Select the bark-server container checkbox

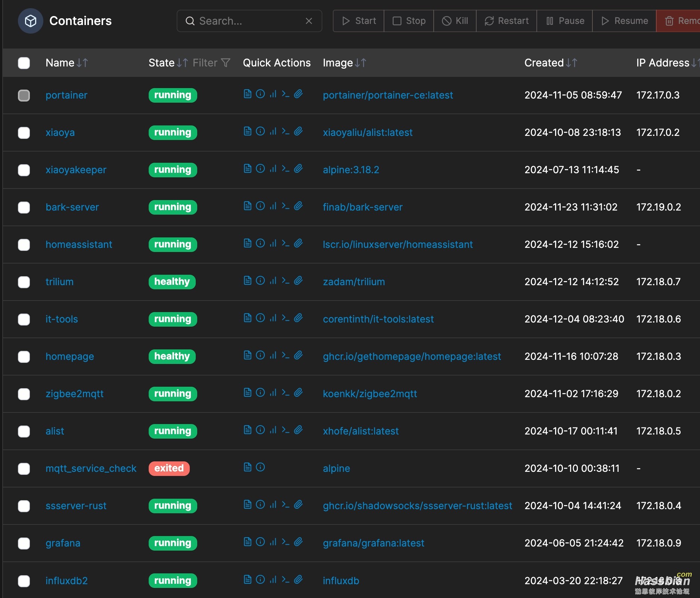[x=24, y=207]
